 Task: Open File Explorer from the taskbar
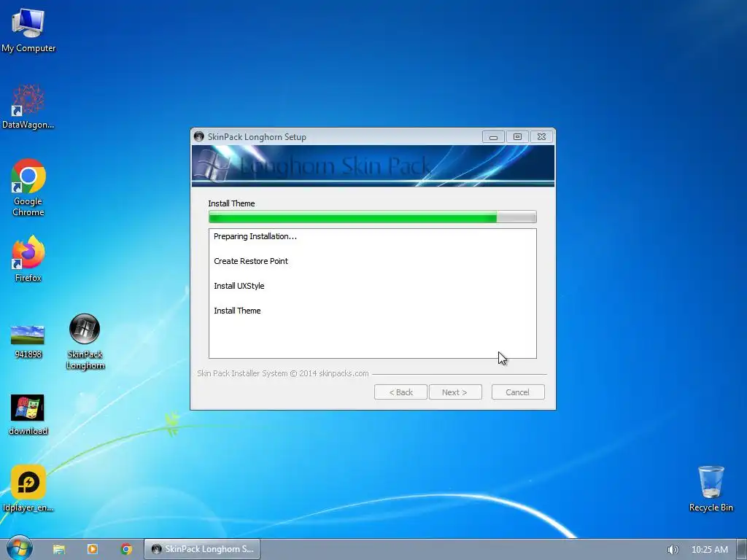pos(58,549)
